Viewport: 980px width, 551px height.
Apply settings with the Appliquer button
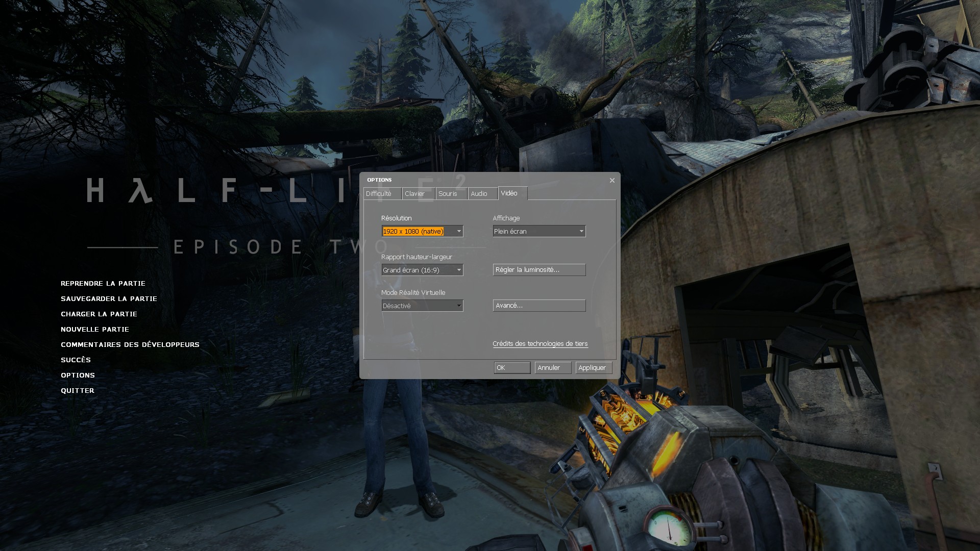594,368
